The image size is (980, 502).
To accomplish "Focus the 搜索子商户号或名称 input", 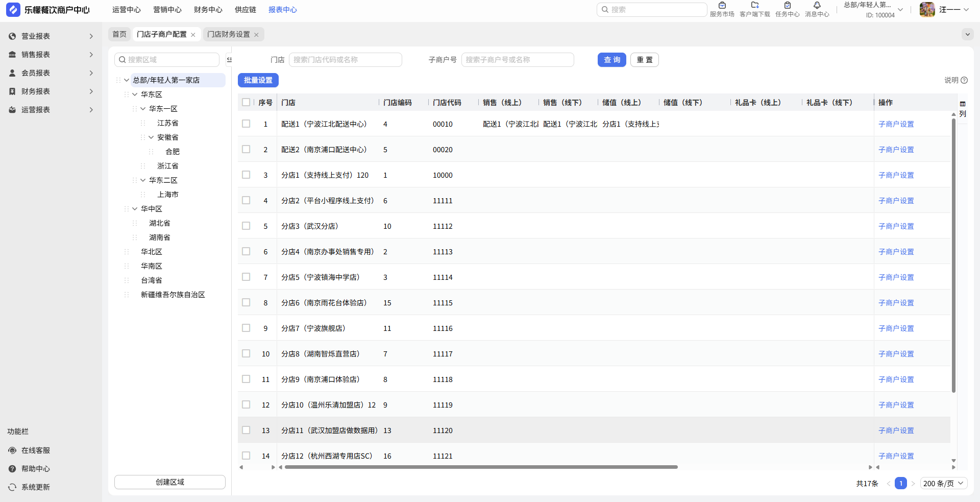I will [x=518, y=60].
